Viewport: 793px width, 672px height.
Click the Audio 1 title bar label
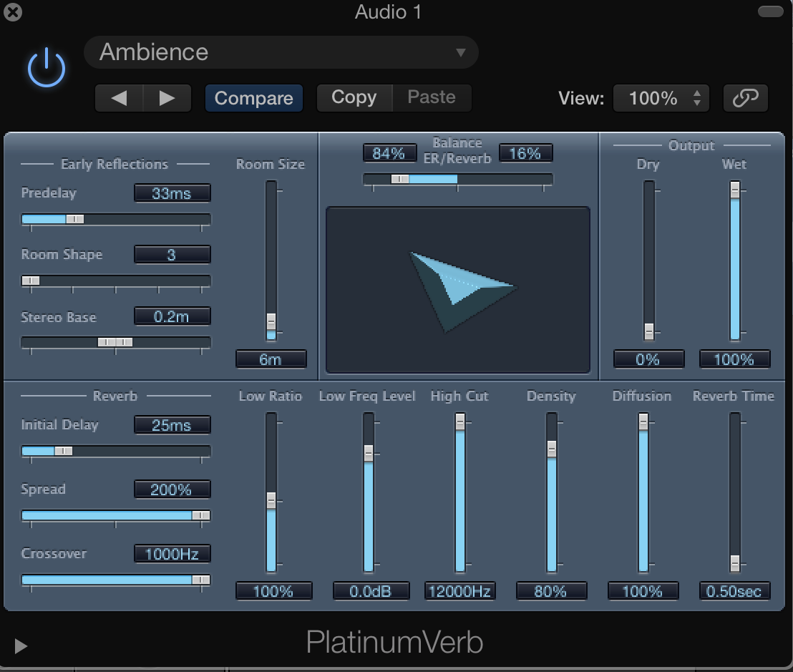tap(387, 11)
